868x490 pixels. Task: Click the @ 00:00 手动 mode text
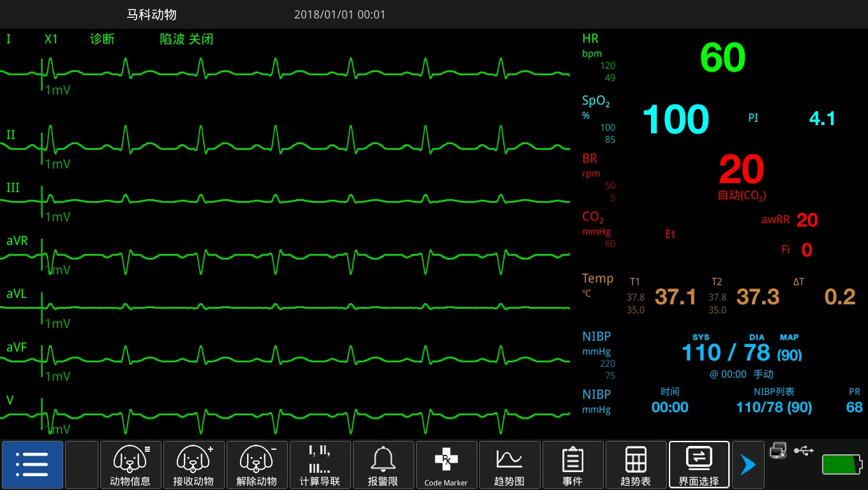(x=742, y=375)
